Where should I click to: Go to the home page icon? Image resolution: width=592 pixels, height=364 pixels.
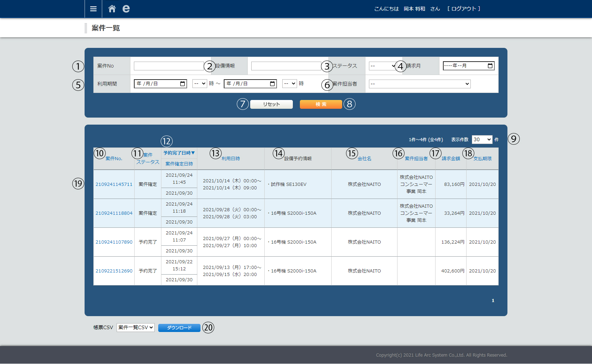coord(112,9)
